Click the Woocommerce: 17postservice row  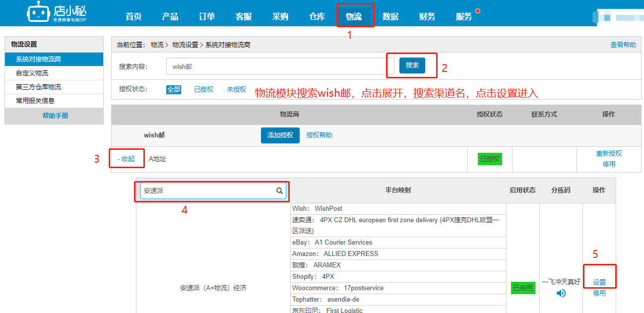[398, 288]
